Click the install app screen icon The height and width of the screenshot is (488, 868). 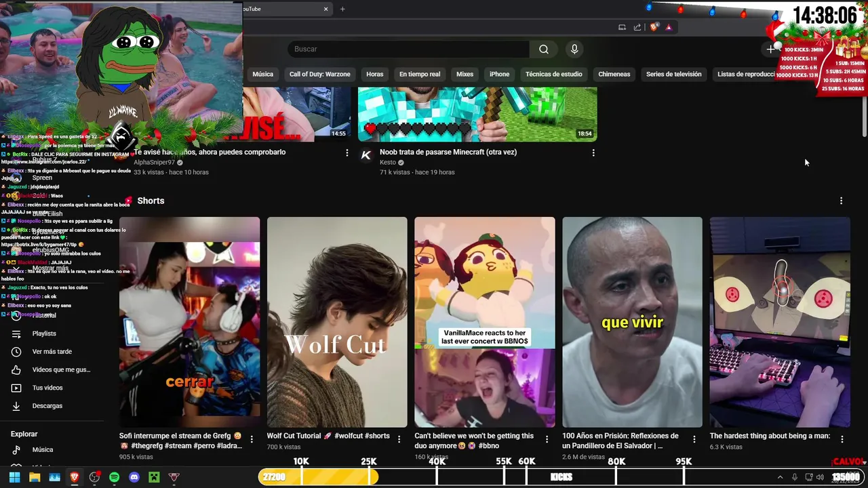(x=622, y=27)
